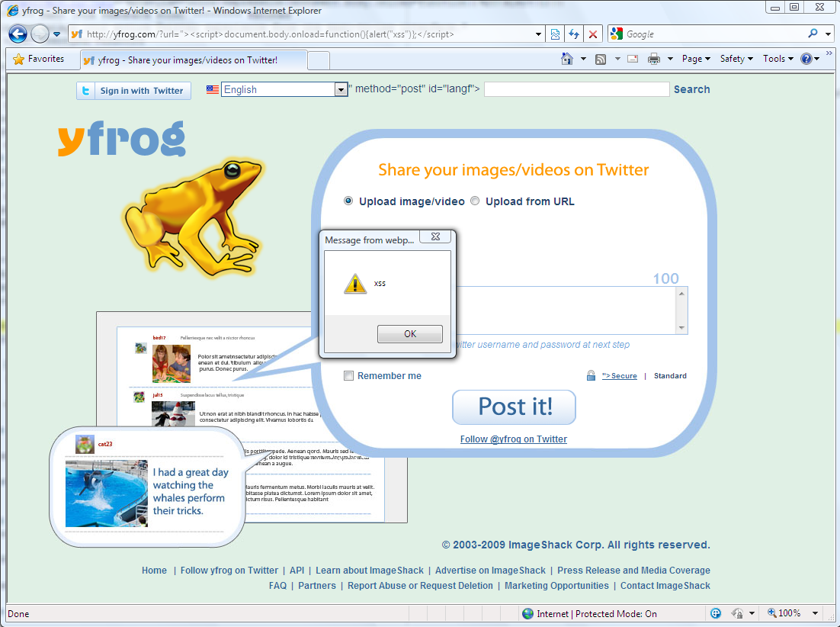
Task: Click Follow yfrog on Twitter footer link
Action: [229, 571]
